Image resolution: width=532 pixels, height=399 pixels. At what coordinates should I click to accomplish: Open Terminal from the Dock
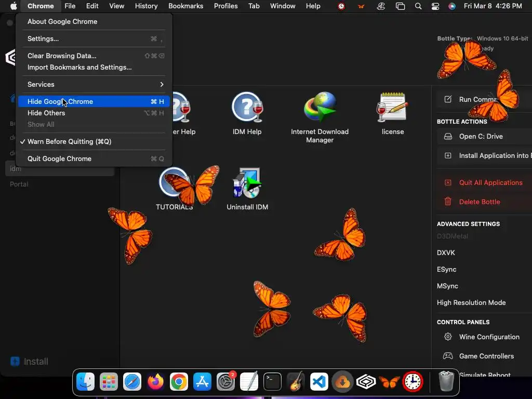click(272, 382)
